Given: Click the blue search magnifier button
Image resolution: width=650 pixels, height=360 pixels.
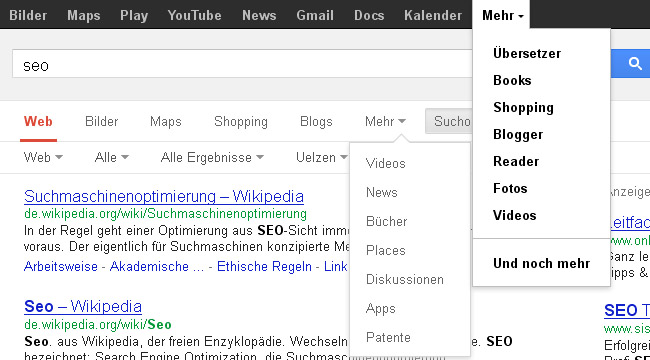Looking at the screenshot, I should coord(631,63).
